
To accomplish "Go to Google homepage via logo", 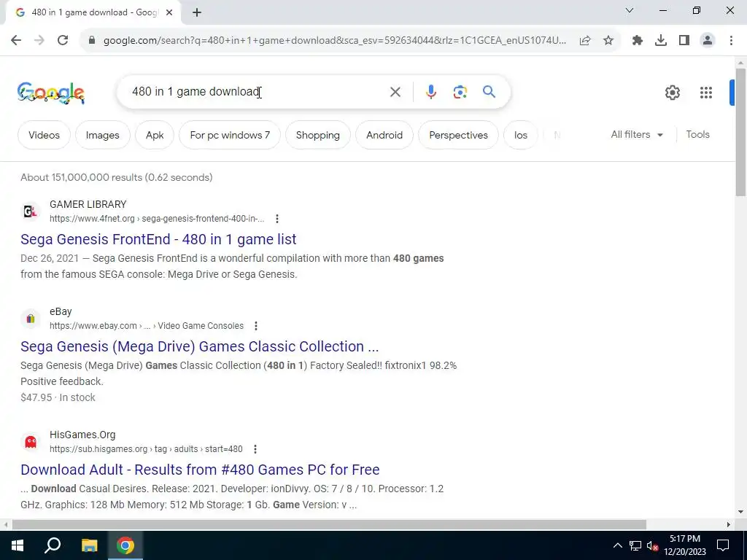I will pyautogui.click(x=51, y=93).
